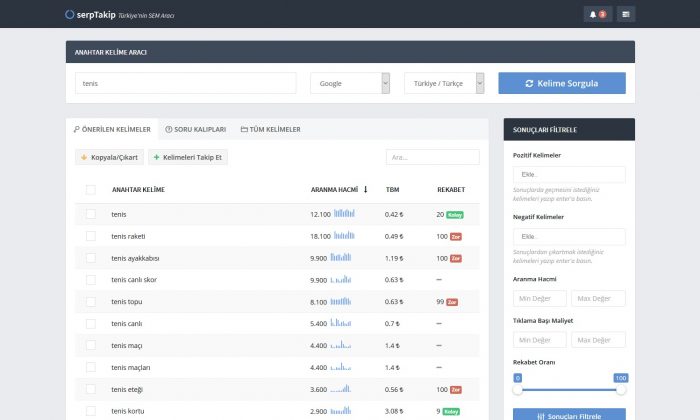This screenshot has height=420, width=700.
Task: Click the Kopyala/Çıkart button
Action: pyautogui.click(x=109, y=157)
